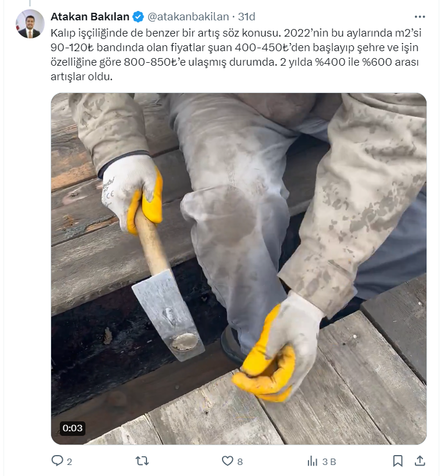
Task: Share the tweet via upload arrow icon
Action: coord(420,461)
